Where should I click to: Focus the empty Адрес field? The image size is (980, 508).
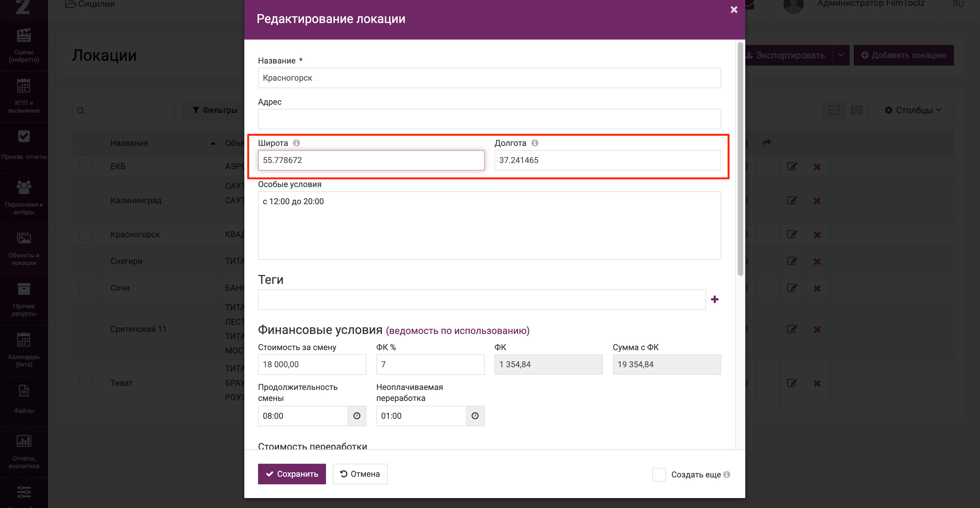[489, 119]
